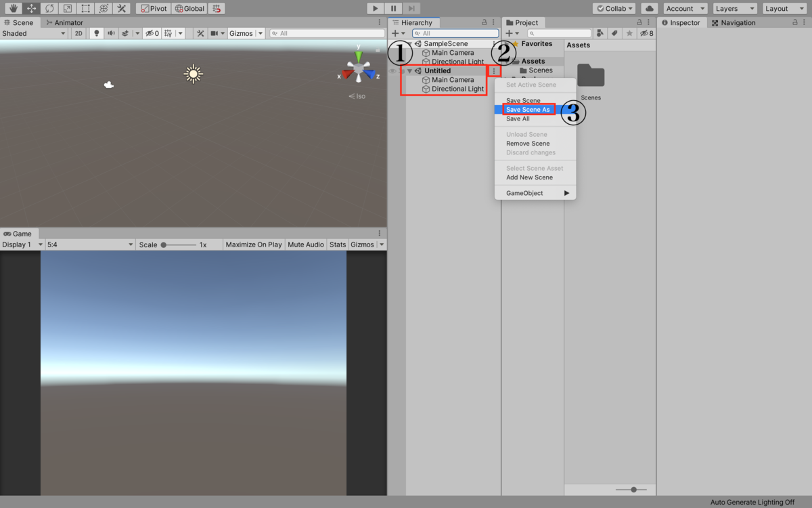The height and width of the screenshot is (508, 812).
Task: Toggle scene grid visibility icon
Action: tap(168, 33)
